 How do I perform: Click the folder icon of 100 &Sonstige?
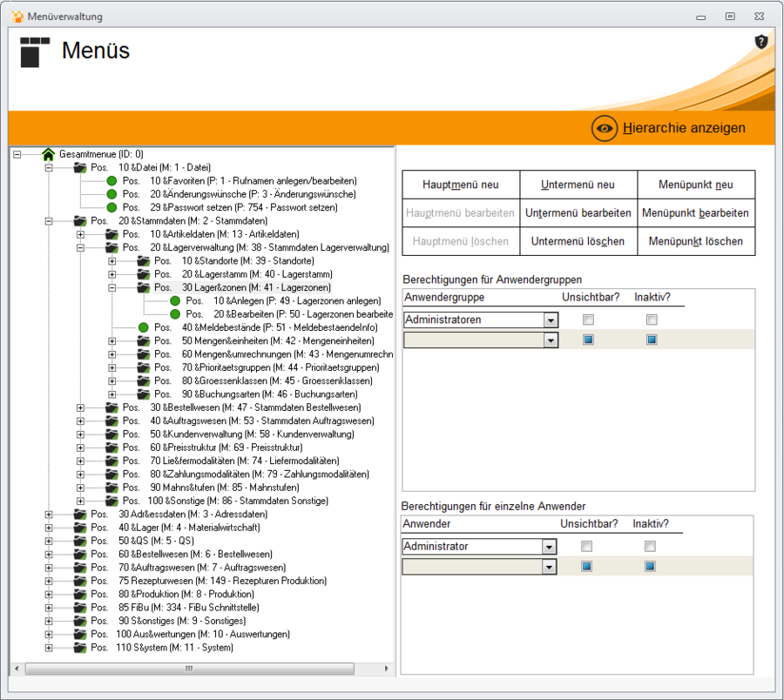tap(112, 501)
